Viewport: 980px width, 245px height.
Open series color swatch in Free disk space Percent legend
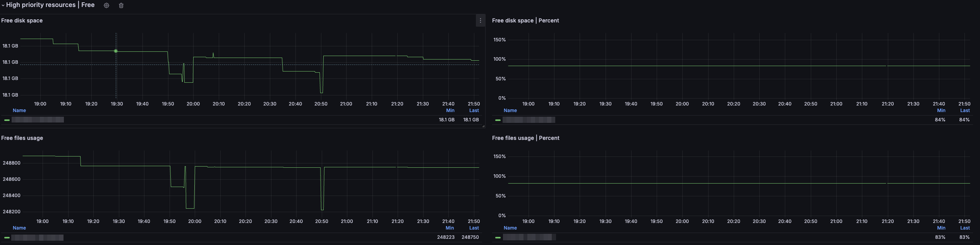click(498, 120)
